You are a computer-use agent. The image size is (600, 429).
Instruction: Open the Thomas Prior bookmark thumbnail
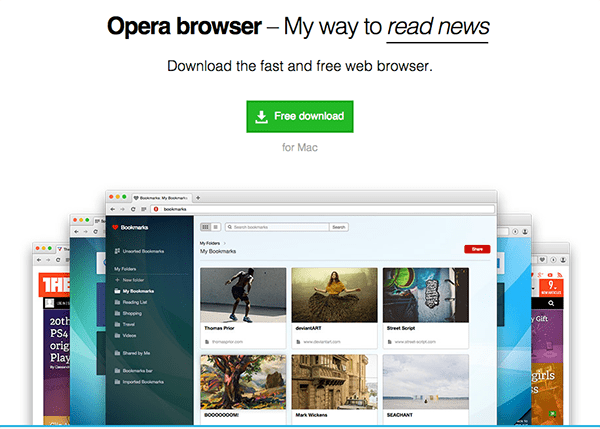243,295
